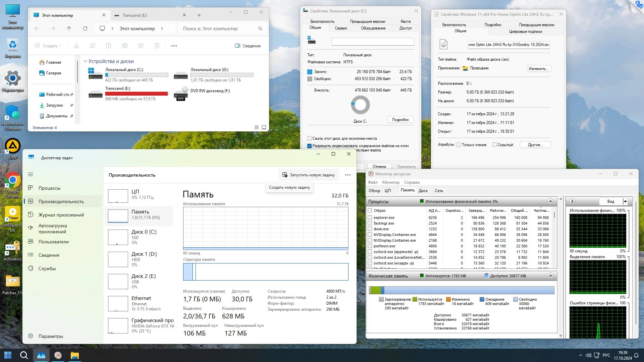The height and width of the screenshot is (362, 644).
Task: Click the Up arrow in File Explorer
Action: pos(69,29)
